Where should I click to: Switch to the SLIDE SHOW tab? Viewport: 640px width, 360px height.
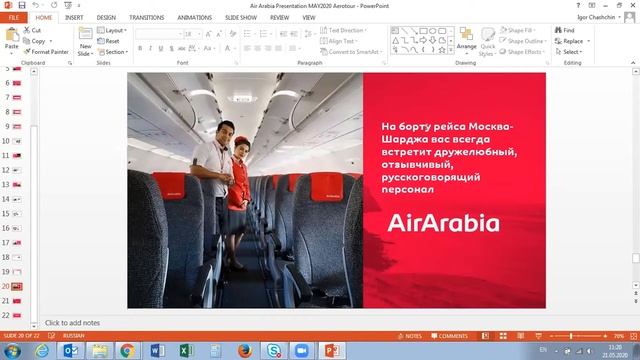click(241, 18)
